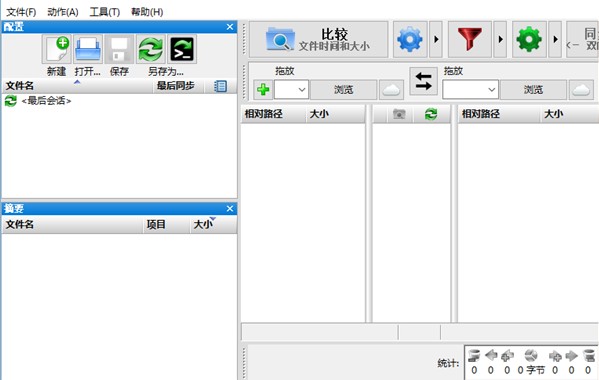Image resolution: width=599 pixels, height=380 pixels.
Task: Add folder pair with green plus
Action: click(263, 90)
